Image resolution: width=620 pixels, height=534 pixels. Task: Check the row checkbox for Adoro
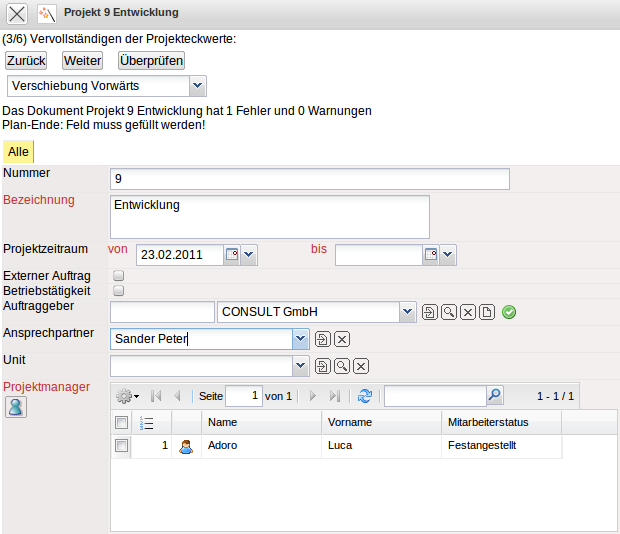click(x=121, y=445)
